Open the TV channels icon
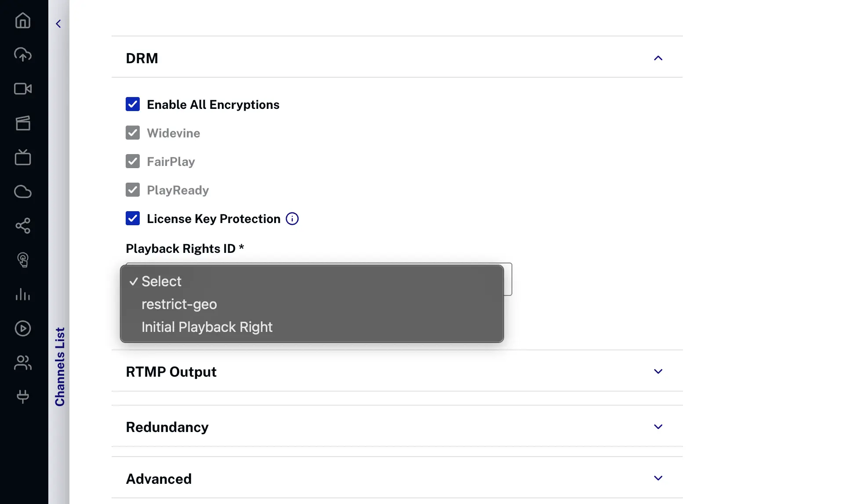856x504 pixels. pyautogui.click(x=22, y=157)
